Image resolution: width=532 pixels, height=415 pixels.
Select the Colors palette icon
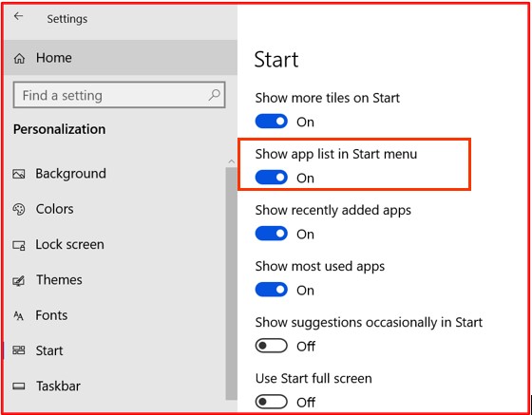pos(19,209)
